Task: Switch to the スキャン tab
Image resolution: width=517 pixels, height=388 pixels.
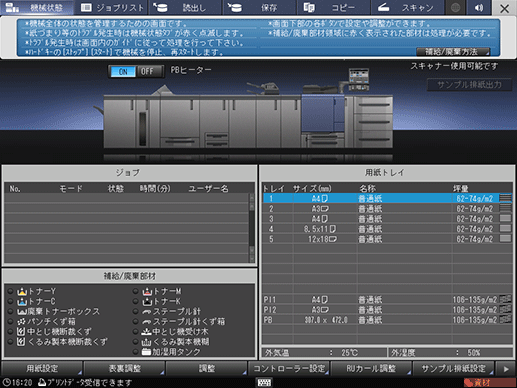Action: tap(407, 7)
